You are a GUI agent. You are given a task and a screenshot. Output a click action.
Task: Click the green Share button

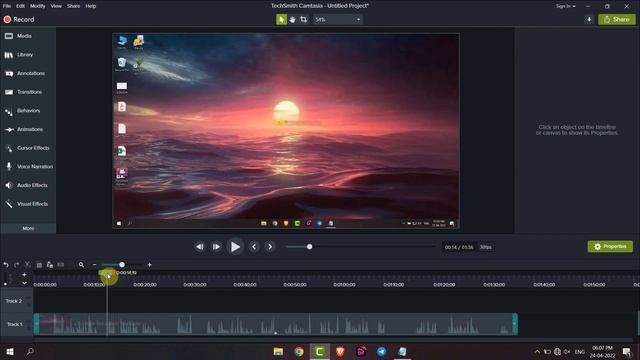pyautogui.click(x=617, y=19)
